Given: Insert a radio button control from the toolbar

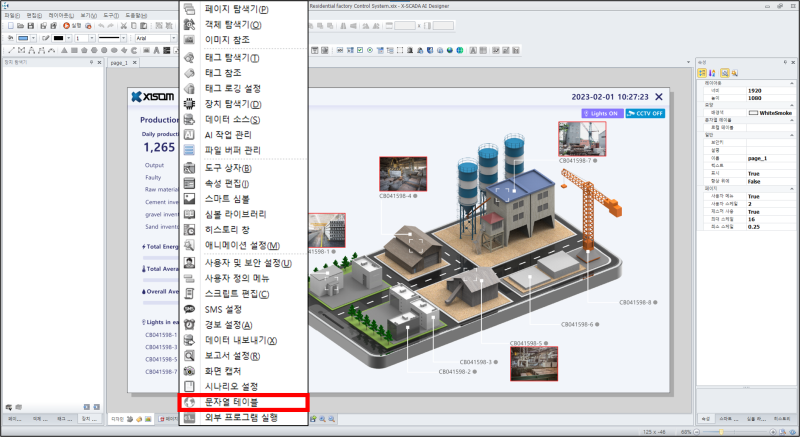Looking at the screenshot, I should point(370,50).
